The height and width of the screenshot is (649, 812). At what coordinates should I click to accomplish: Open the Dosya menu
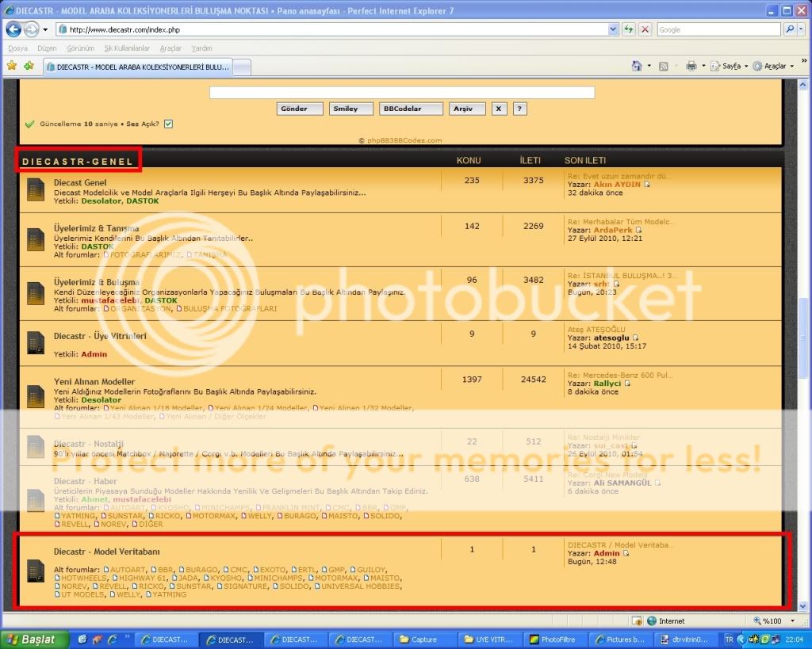tap(17, 48)
